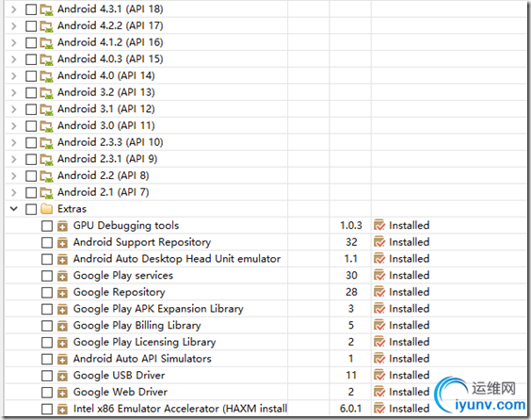Select the Google Web Driver row label
The image size is (531, 420).
[121, 392]
